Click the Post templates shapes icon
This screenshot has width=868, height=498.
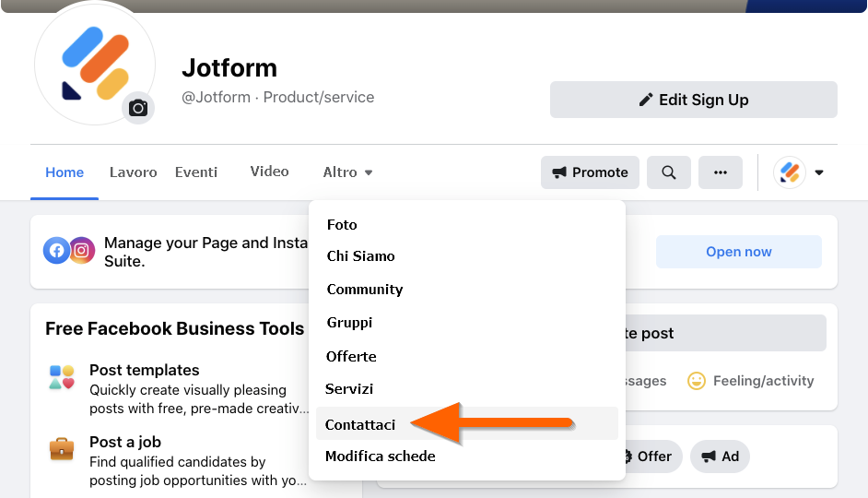[x=62, y=377]
